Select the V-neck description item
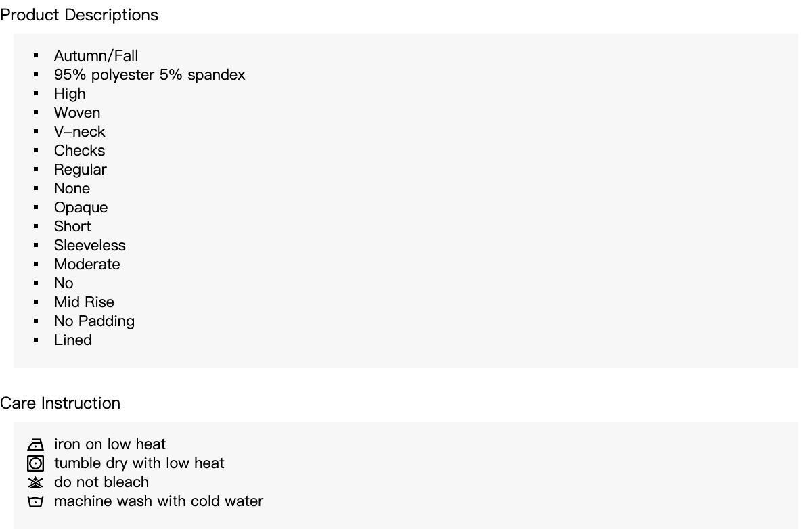This screenshot has height=529, width=812. point(80,132)
